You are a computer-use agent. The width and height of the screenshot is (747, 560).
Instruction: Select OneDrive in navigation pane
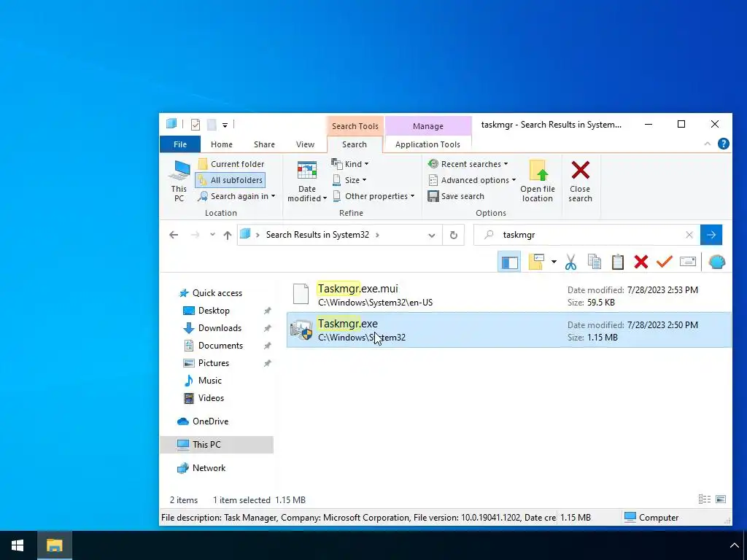pyautogui.click(x=203, y=421)
